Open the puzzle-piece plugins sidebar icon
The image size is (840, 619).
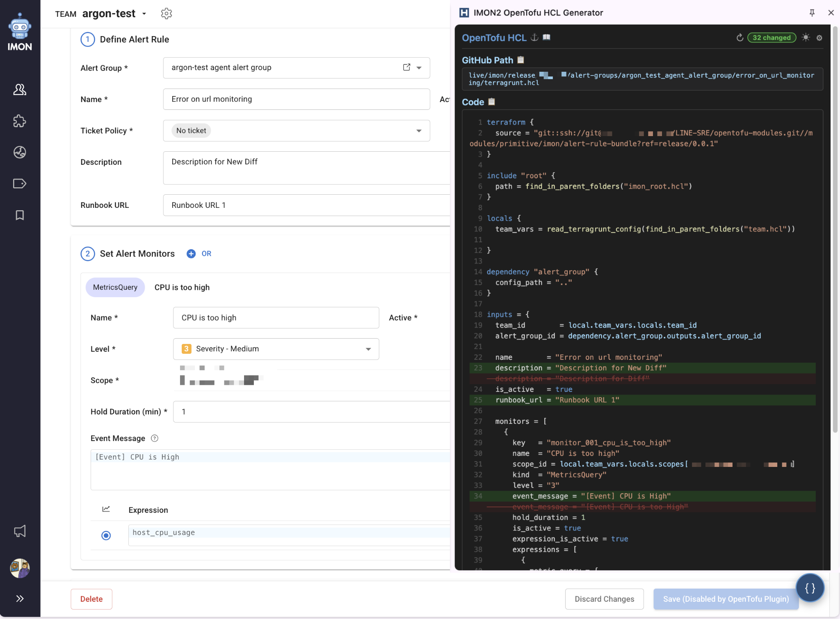tap(20, 121)
